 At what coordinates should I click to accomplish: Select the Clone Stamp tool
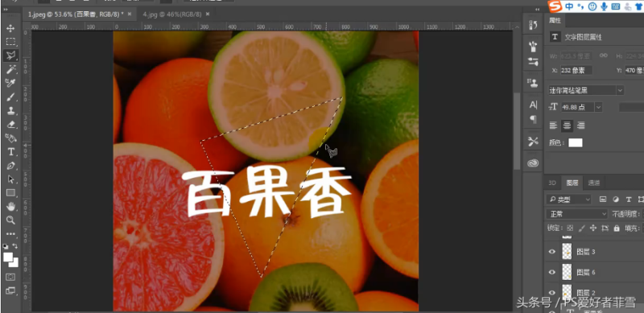(10, 110)
